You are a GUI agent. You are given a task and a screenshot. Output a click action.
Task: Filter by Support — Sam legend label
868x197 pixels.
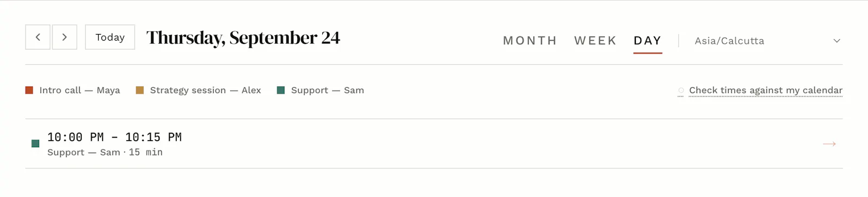328,90
